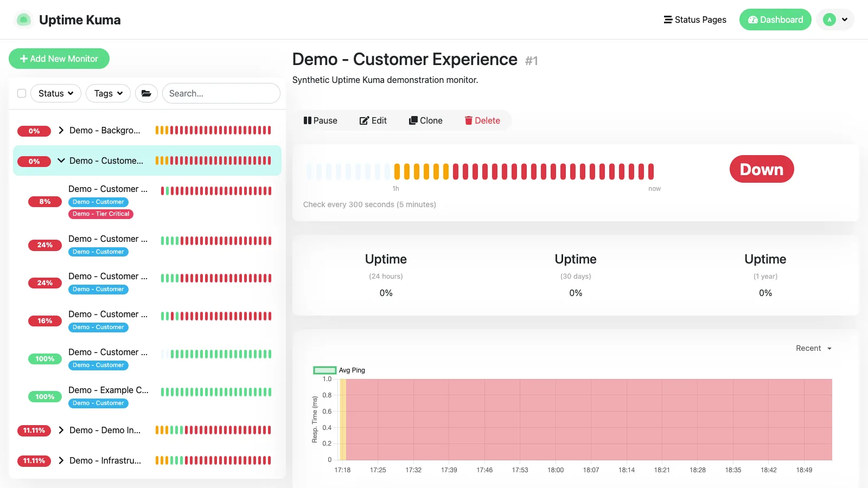Click the main heartbeat bar beside Down badge
The width and height of the screenshot is (868, 488).
coord(480,171)
